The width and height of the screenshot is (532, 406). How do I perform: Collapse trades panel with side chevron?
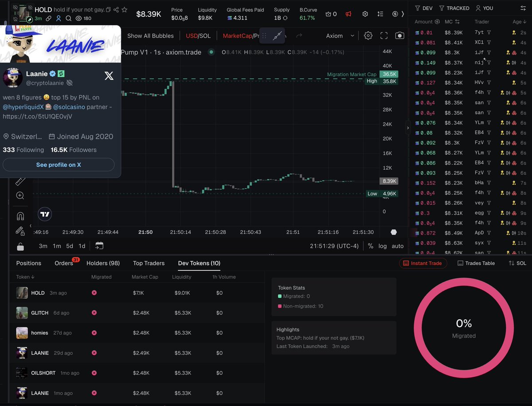[x=408, y=128]
